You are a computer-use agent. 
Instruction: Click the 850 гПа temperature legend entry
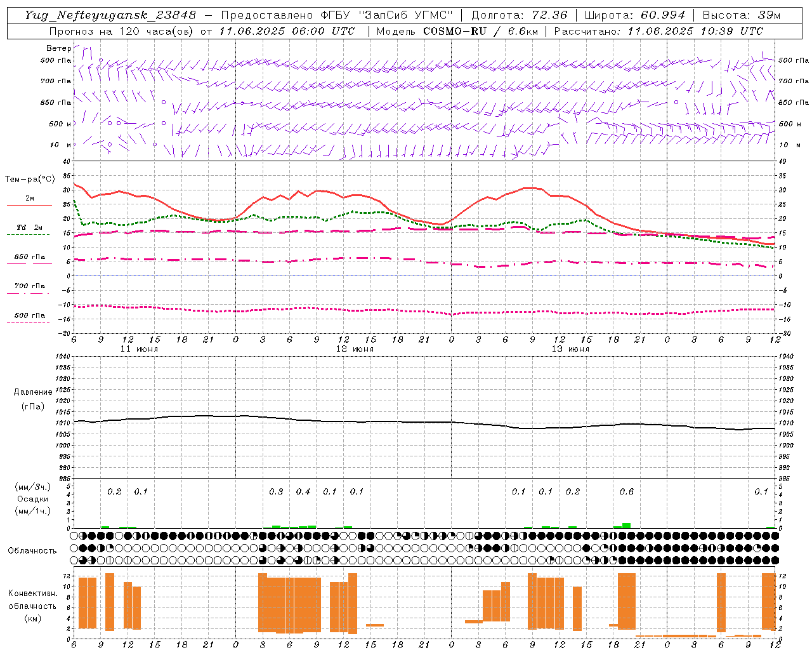coord(29,257)
